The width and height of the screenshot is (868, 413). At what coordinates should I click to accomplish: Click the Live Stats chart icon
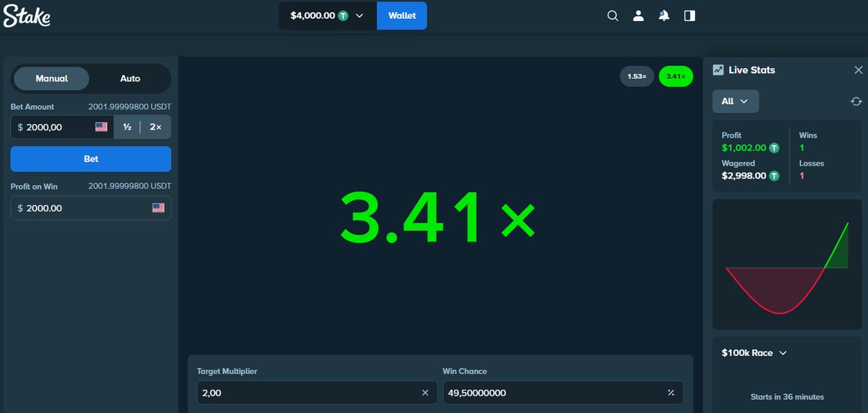[x=718, y=70]
